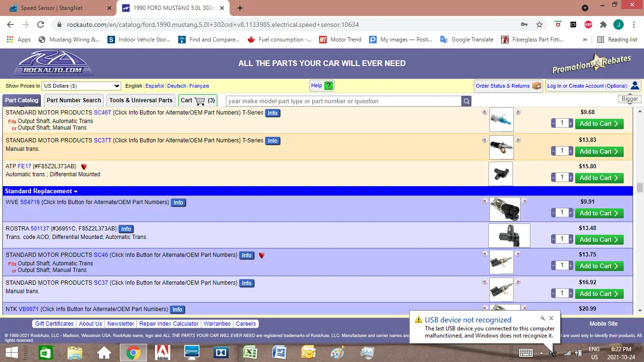
Task: Open the ROSTRA 501137 sensor thumbnail
Action: pyautogui.click(x=509, y=236)
